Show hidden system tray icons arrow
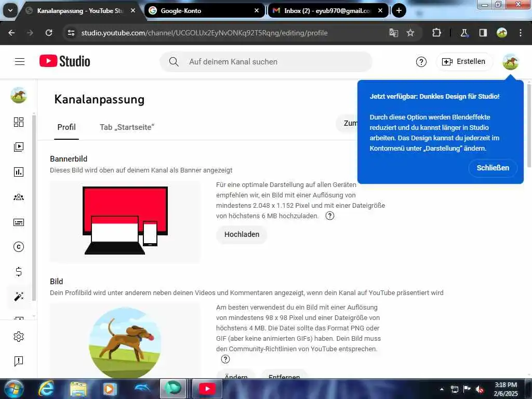The image size is (532, 399). click(442, 389)
